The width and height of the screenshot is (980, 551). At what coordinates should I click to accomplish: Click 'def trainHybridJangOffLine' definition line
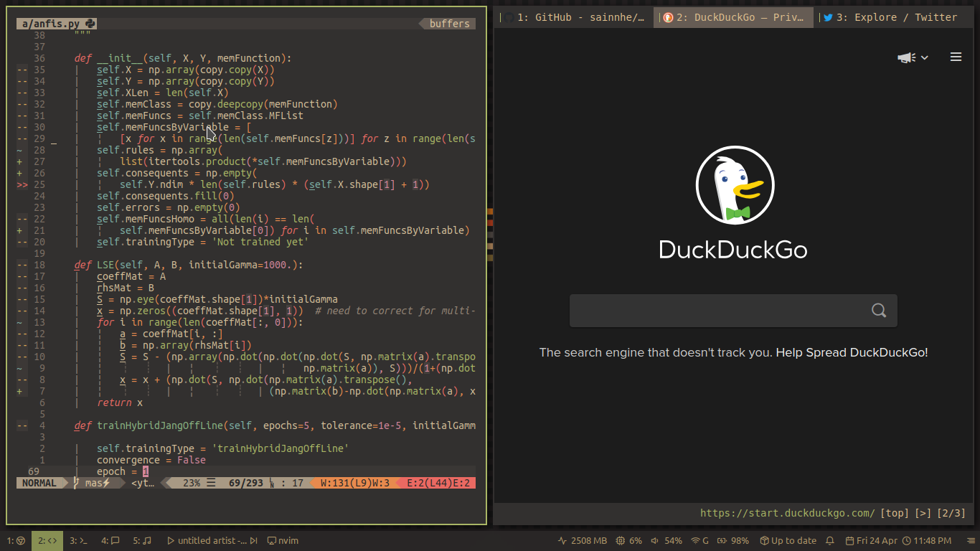click(x=275, y=425)
